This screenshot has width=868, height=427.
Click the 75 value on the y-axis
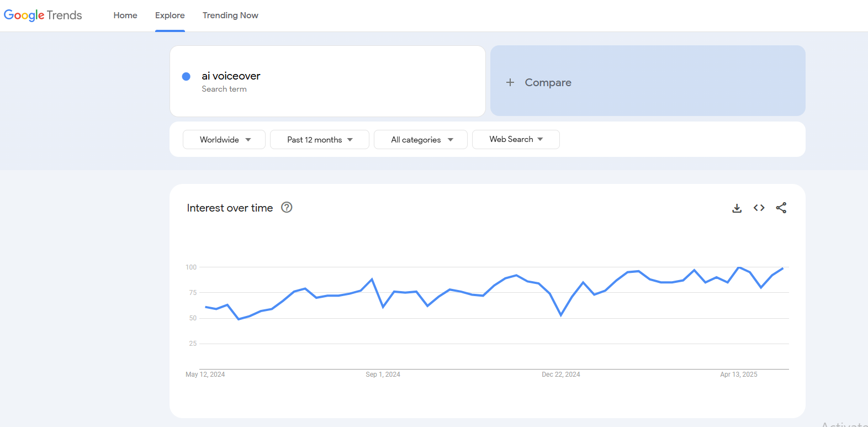[x=193, y=293]
